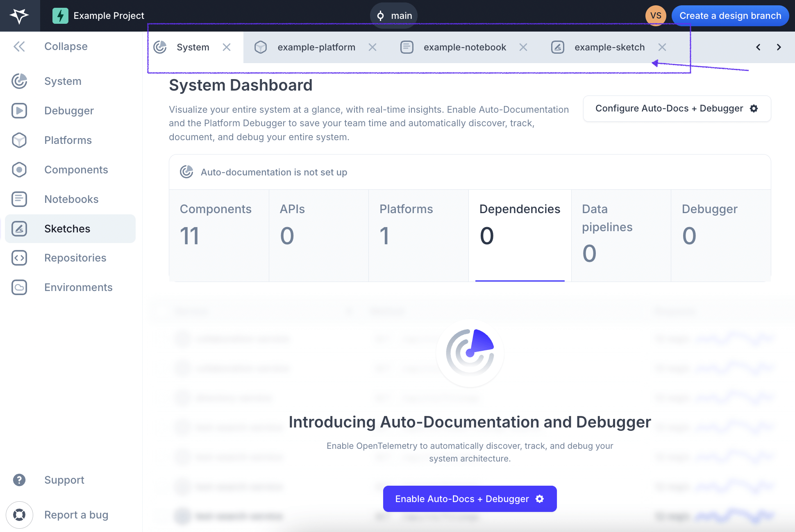This screenshot has height=532, width=795.
Task: Close the example-notebook tab
Action: (x=524, y=47)
